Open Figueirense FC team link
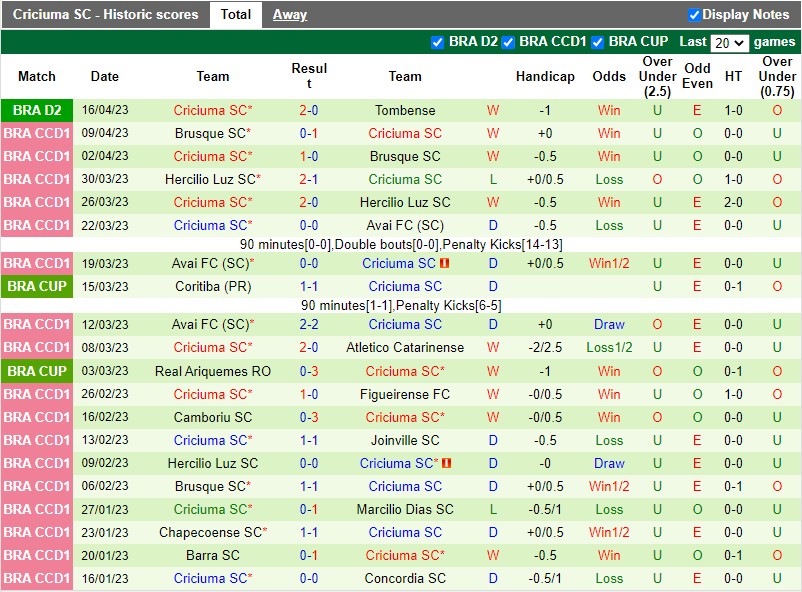 [x=405, y=394]
